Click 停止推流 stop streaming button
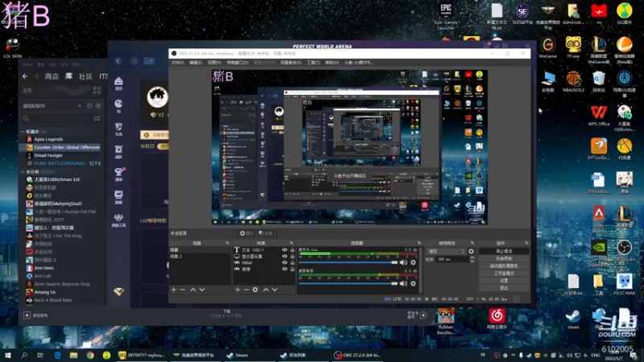Viewport: 644px width, 362px height. (x=504, y=251)
